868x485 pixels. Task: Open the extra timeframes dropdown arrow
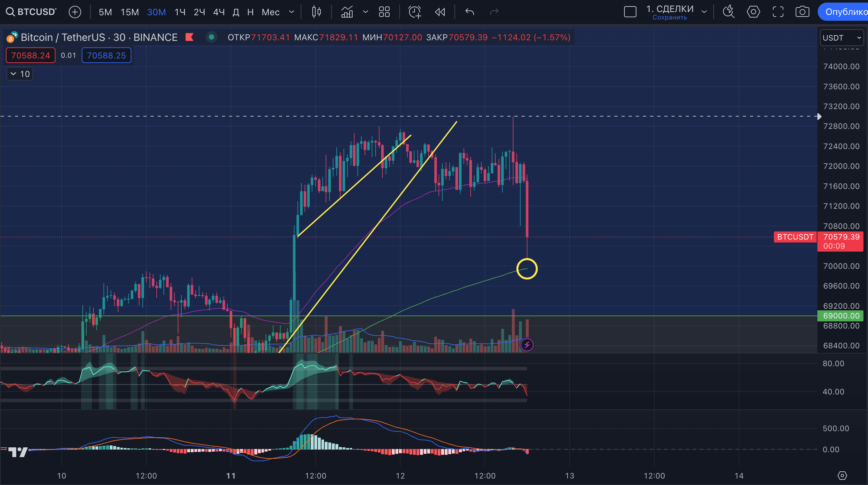point(291,11)
